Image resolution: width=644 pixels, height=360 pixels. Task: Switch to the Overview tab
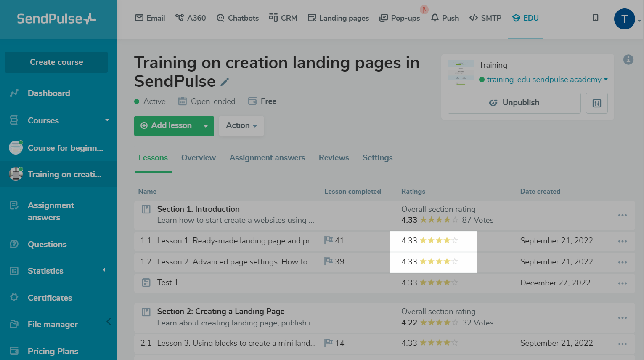coord(199,158)
